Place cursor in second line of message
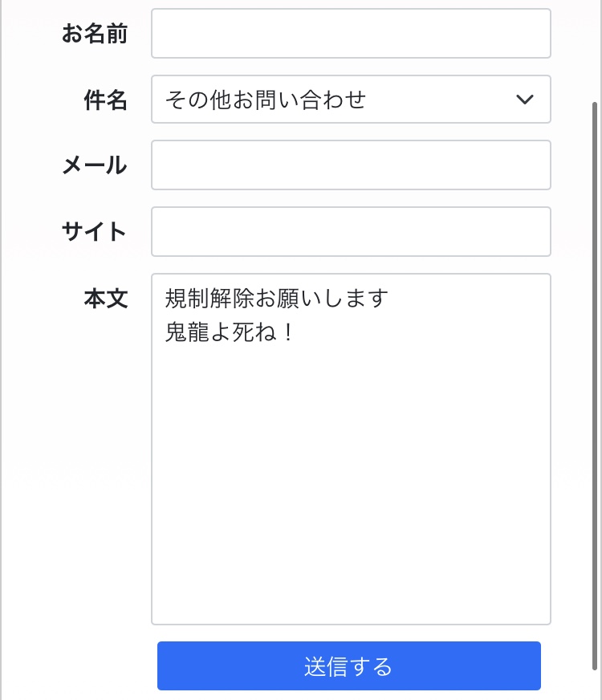Screen dimensions: 602x700 pyautogui.click(x=230, y=332)
